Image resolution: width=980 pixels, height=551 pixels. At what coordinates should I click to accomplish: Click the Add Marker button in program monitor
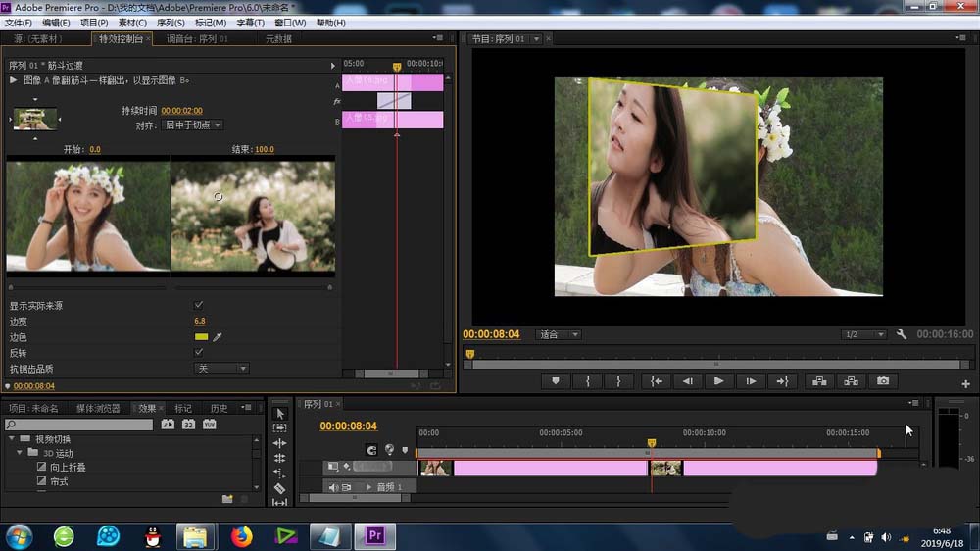556,381
